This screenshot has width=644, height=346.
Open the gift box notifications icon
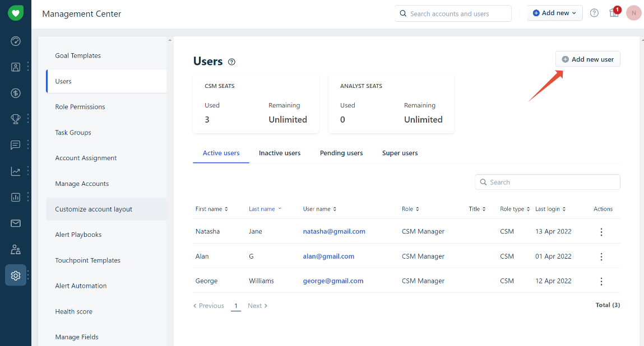point(614,13)
